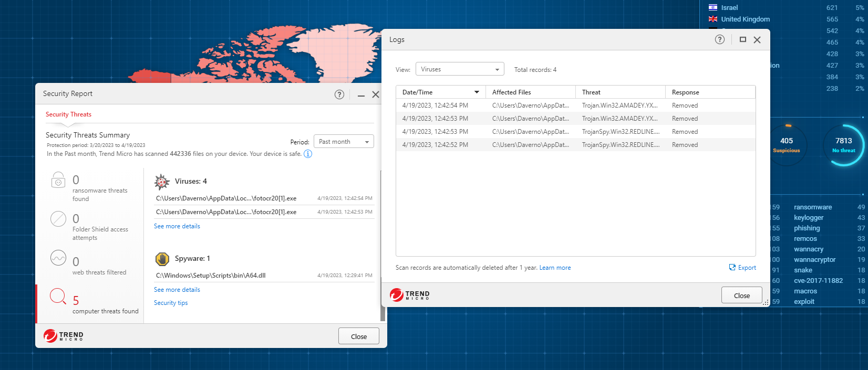Viewport: 868px width, 370px height.
Task: Click United Kingdom country entry
Action: tap(745, 19)
